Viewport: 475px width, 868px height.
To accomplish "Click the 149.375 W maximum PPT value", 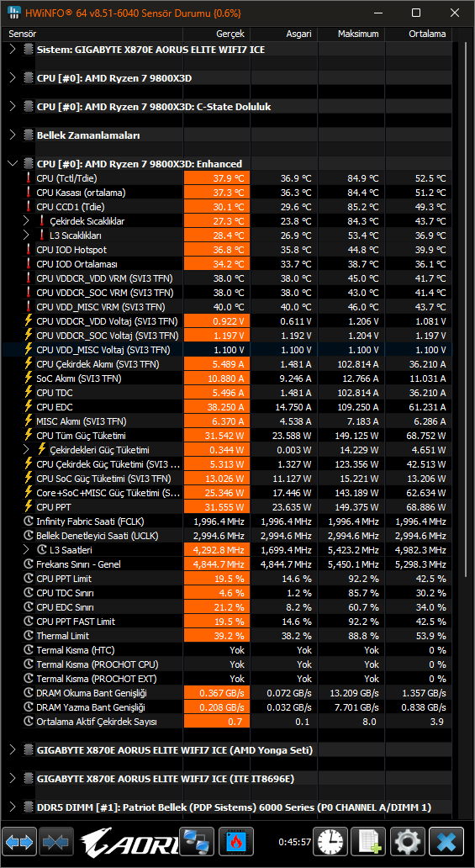I will 355,507.
